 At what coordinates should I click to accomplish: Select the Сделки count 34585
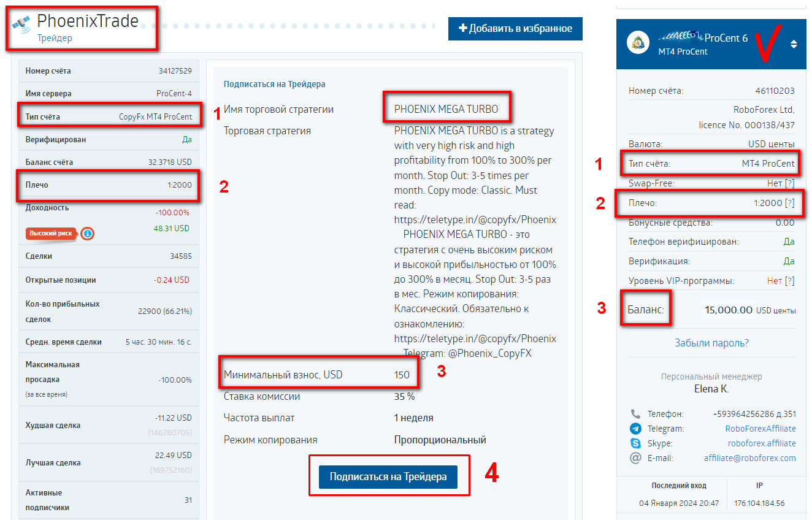[181, 256]
